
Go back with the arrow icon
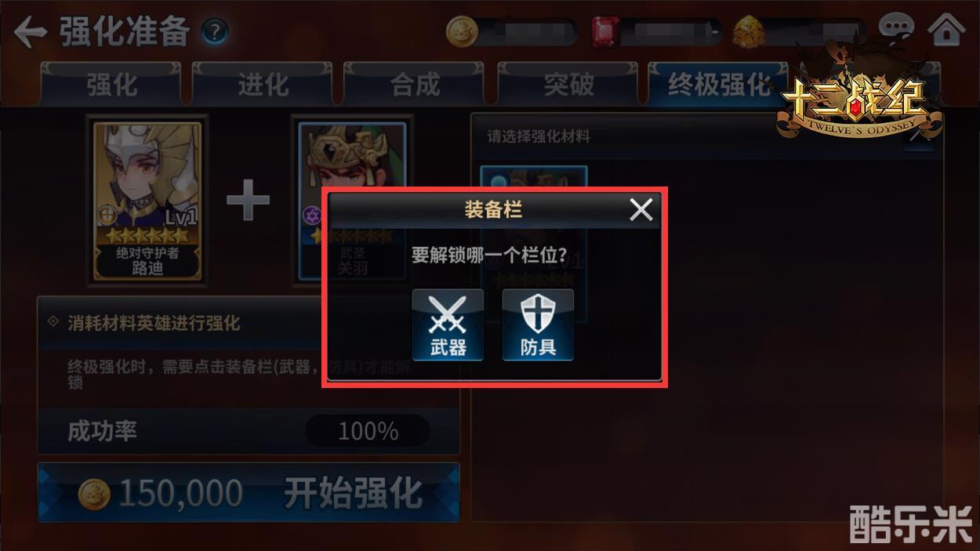(x=31, y=33)
